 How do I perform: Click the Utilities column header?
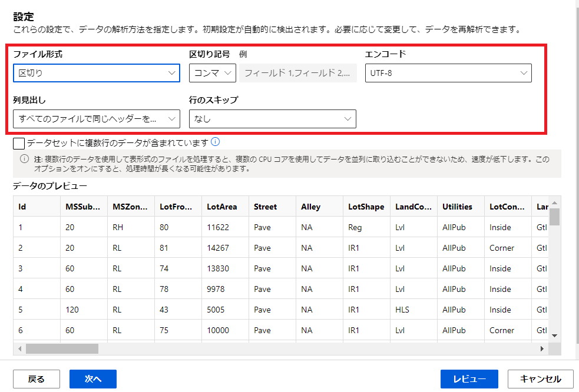click(x=461, y=207)
